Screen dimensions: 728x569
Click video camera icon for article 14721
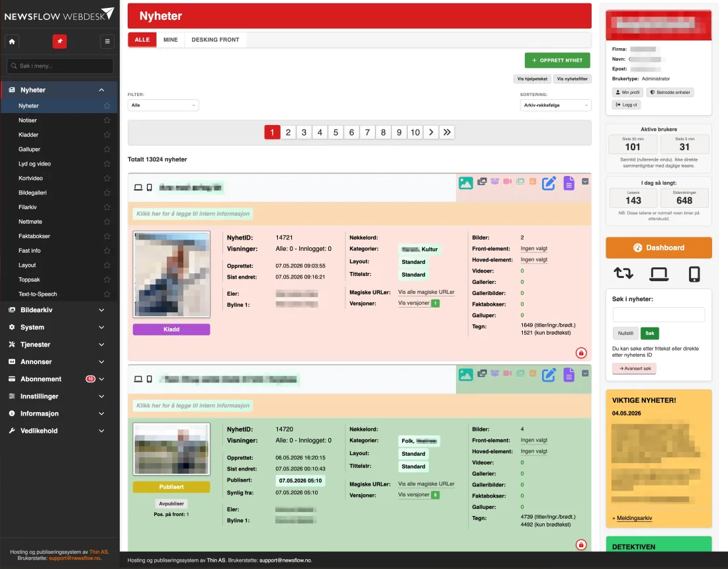(x=508, y=181)
